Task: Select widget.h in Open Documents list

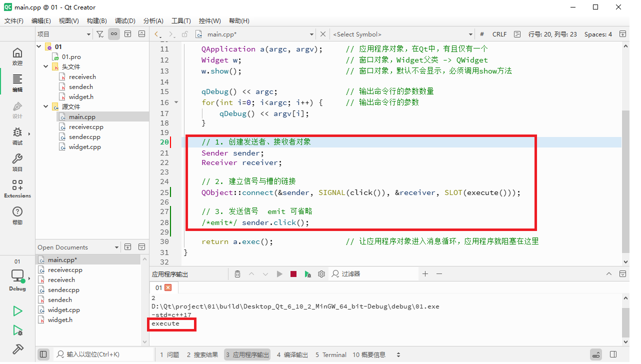Action: 60,319
